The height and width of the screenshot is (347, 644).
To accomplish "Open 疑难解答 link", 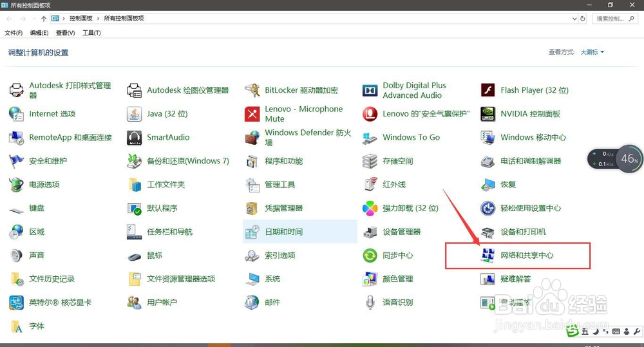I will tap(515, 279).
